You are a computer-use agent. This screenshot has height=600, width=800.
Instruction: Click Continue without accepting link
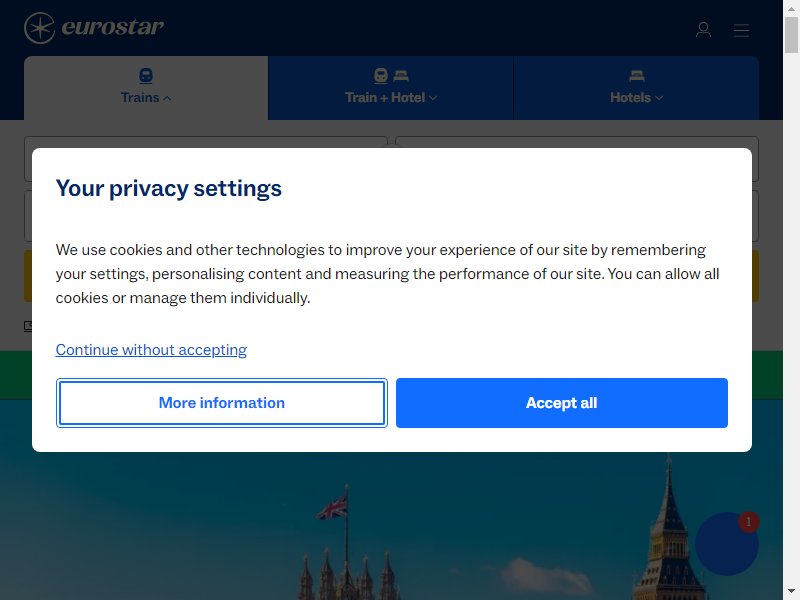[151, 350]
